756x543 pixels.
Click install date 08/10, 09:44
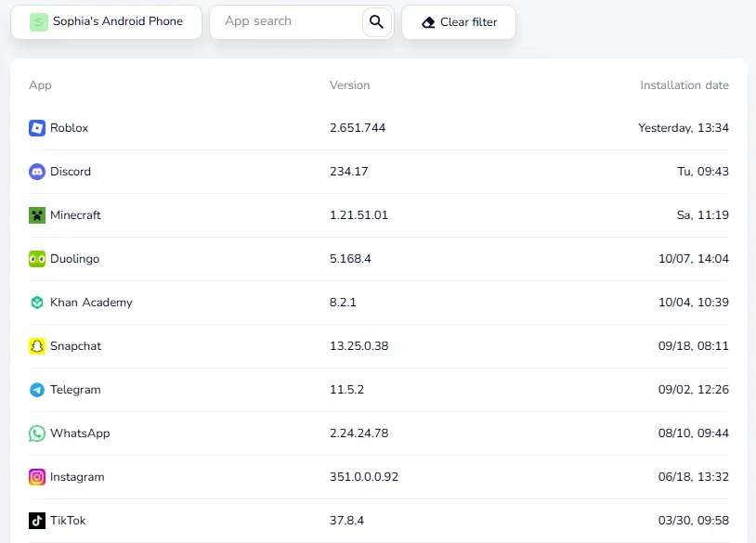pyautogui.click(x=694, y=433)
